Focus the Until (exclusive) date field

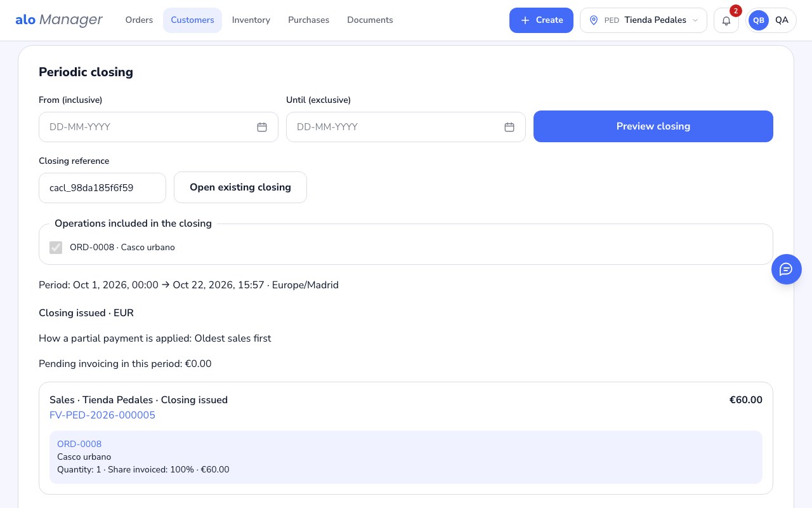click(x=406, y=127)
